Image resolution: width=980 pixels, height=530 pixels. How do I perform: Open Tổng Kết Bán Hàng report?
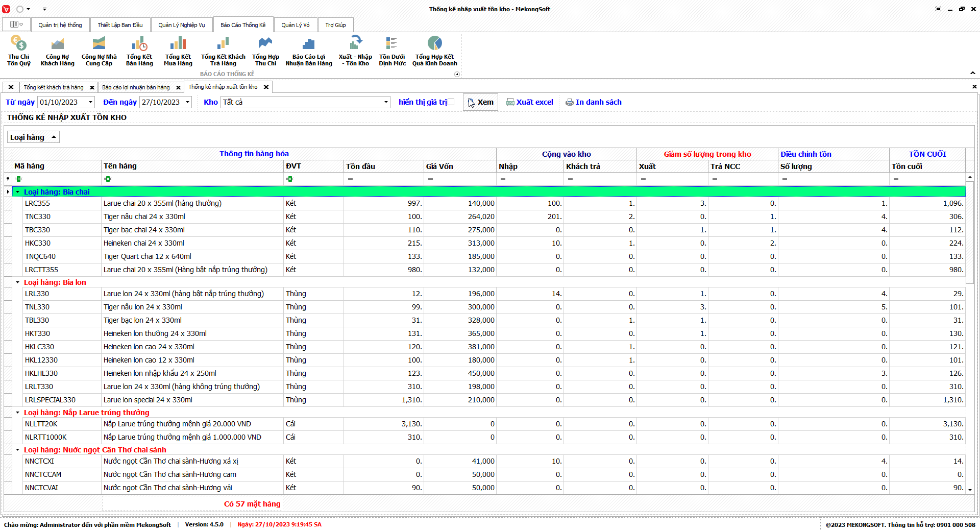pos(139,51)
